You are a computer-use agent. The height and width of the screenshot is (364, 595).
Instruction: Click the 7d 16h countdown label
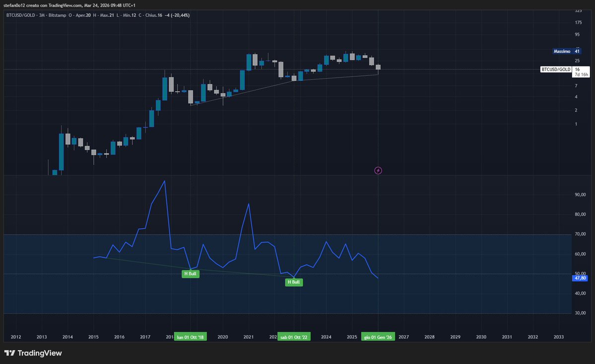tap(581, 75)
